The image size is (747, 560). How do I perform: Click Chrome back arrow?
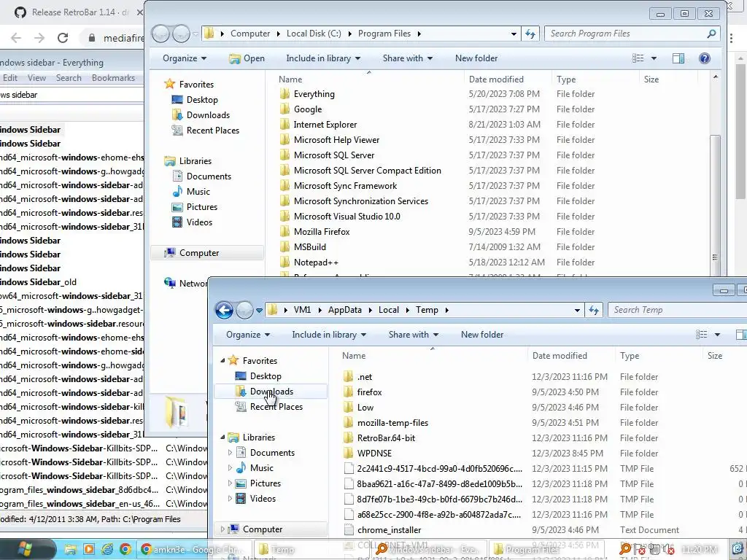16,38
